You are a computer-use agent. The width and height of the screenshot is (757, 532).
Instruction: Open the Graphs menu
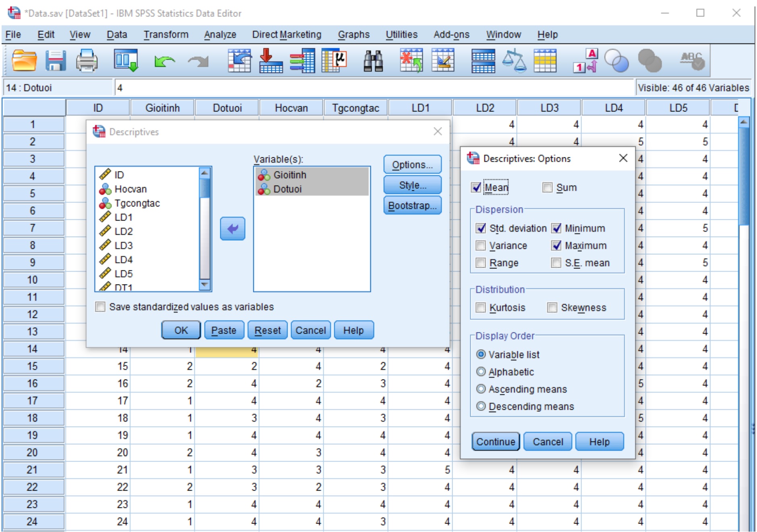pyautogui.click(x=354, y=35)
